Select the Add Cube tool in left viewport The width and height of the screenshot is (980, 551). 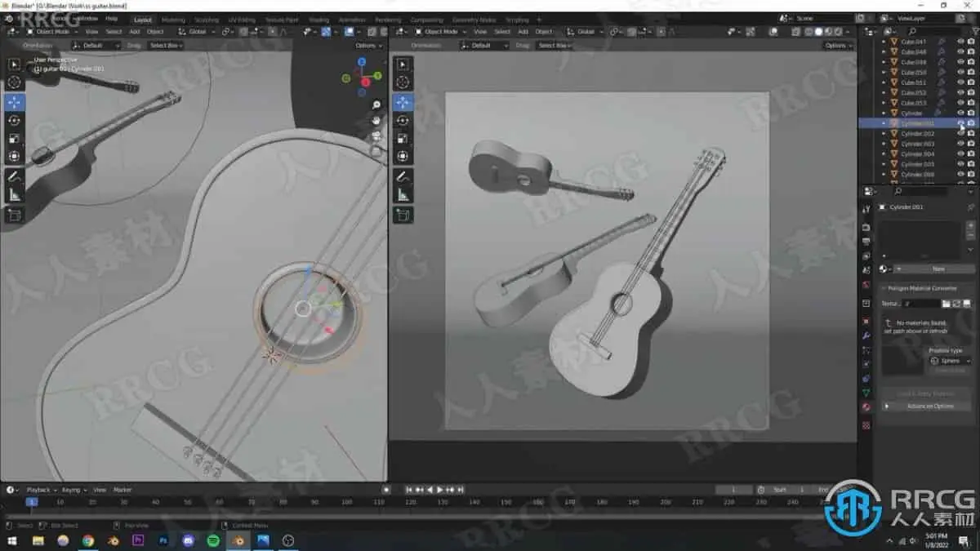coord(15,216)
